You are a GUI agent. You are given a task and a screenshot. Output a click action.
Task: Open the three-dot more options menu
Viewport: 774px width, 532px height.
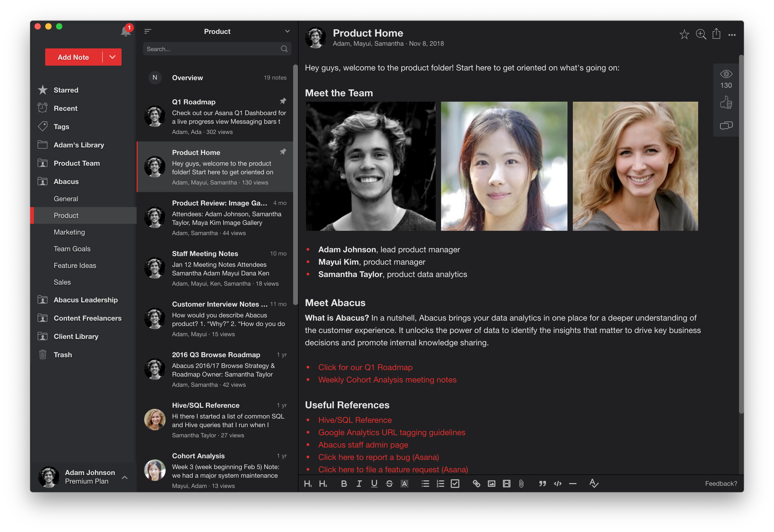pos(732,35)
